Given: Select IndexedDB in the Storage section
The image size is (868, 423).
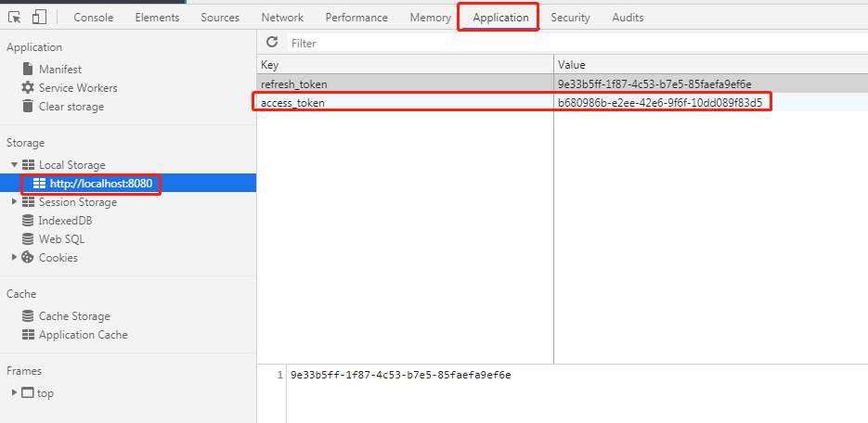Looking at the screenshot, I should 65,221.
